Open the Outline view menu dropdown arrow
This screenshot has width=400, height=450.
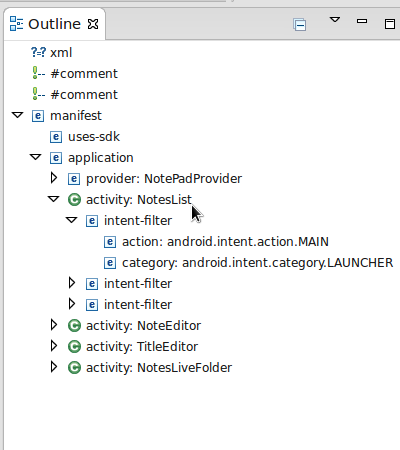(335, 20)
